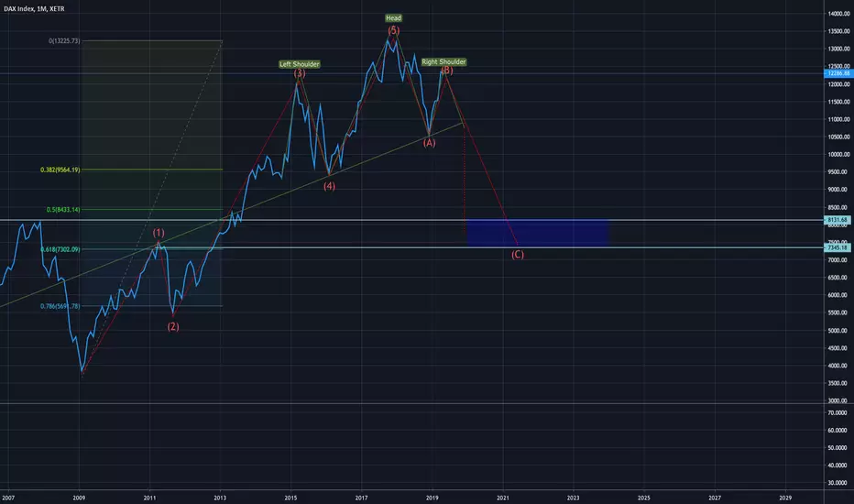Viewport: 854px width, 504px height.
Task: Click the 2021 label on time axis
Action: point(503,498)
